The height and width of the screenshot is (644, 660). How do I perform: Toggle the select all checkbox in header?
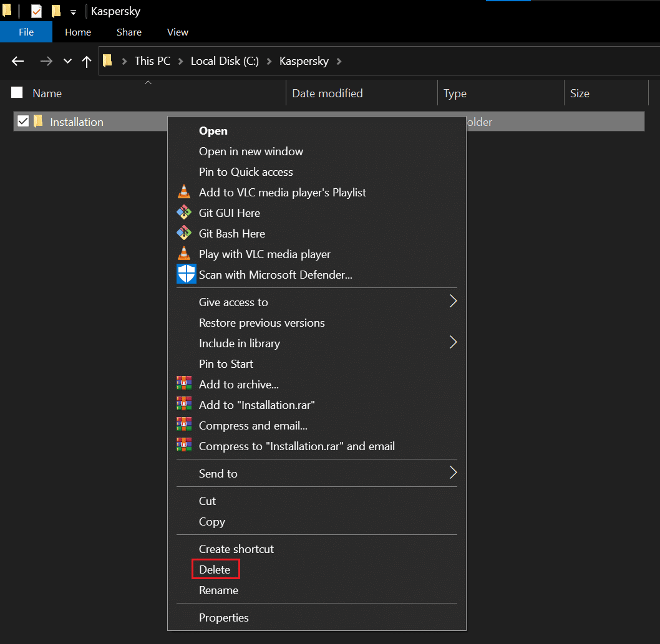[x=17, y=92]
